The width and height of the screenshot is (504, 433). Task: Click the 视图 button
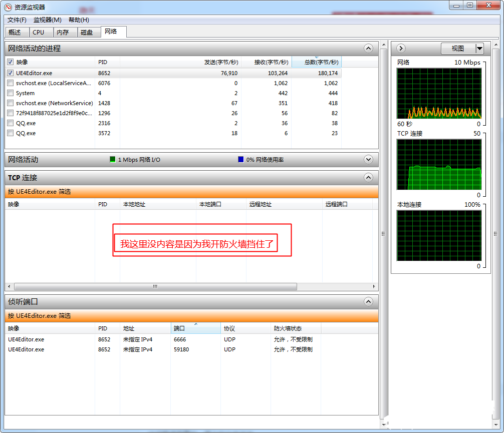[x=458, y=49]
